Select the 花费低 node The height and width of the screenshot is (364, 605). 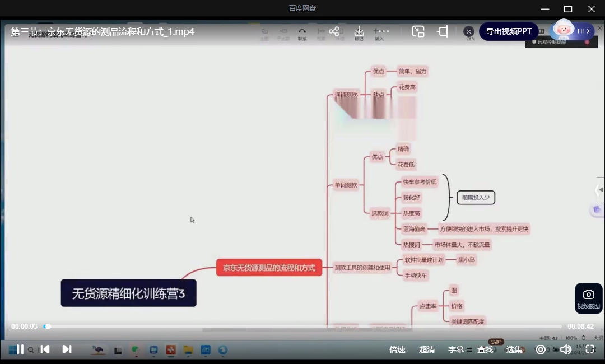point(406,165)
